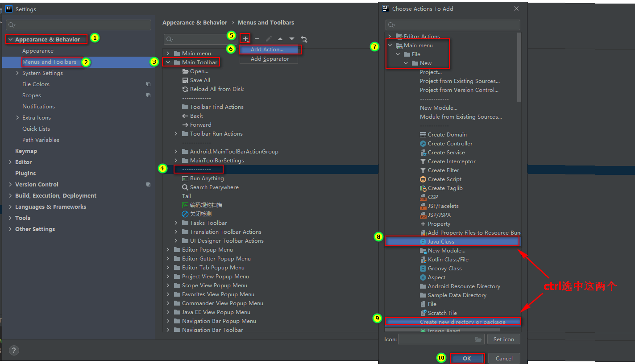This screenshot has width=635, height=364.
Task: Click the action list vertical scrollbar
Action: (519, 67)
